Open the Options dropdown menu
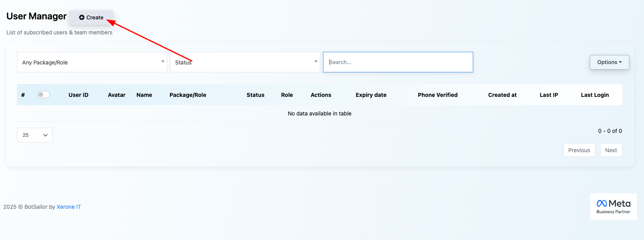644x240 pixels. click(609, 62)
